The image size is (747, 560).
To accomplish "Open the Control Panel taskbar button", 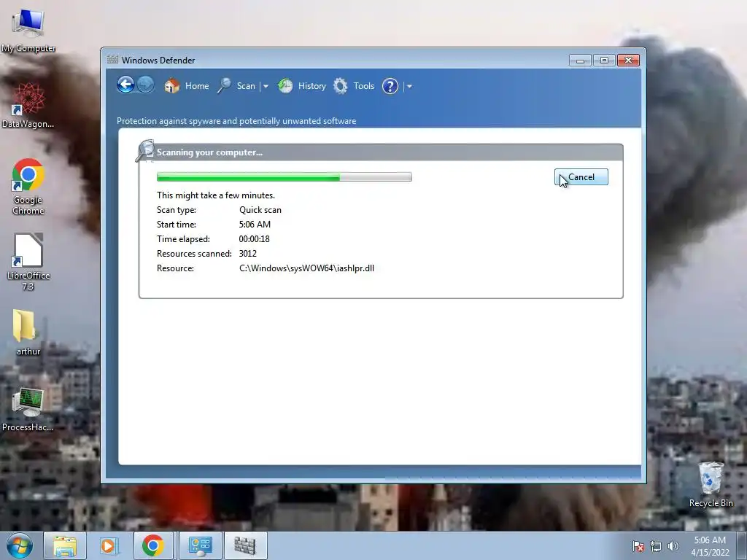I will 200,545.
